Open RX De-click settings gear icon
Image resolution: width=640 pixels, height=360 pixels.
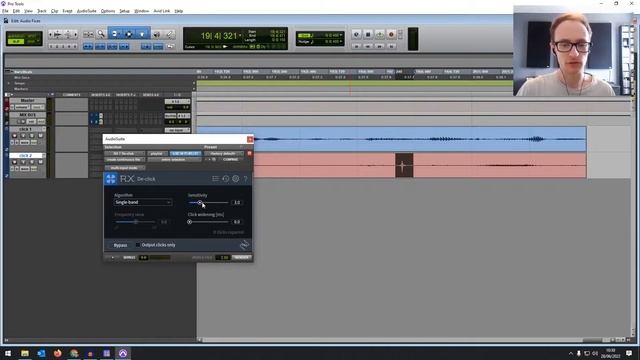236,179
